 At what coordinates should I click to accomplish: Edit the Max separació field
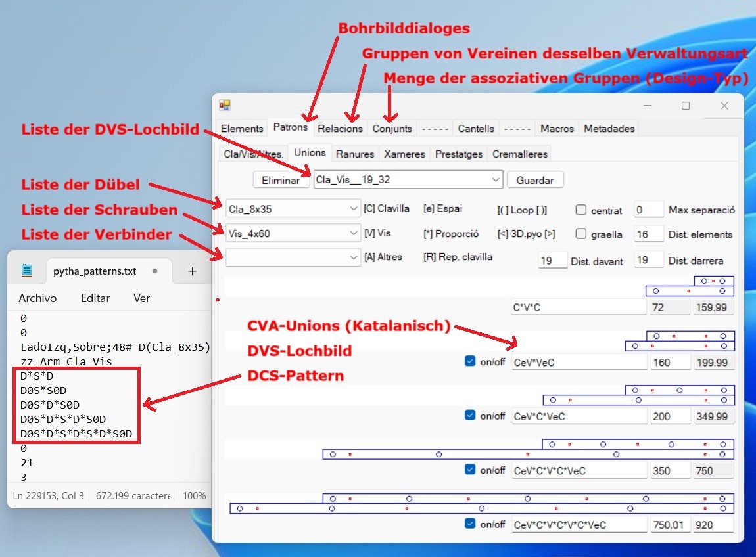click(648, 210)
